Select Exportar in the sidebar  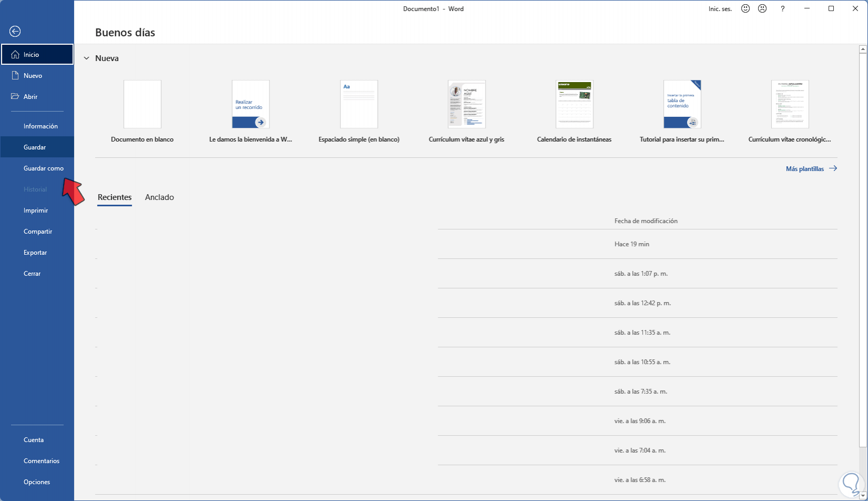pyautogui.click(x=37, y=253)
